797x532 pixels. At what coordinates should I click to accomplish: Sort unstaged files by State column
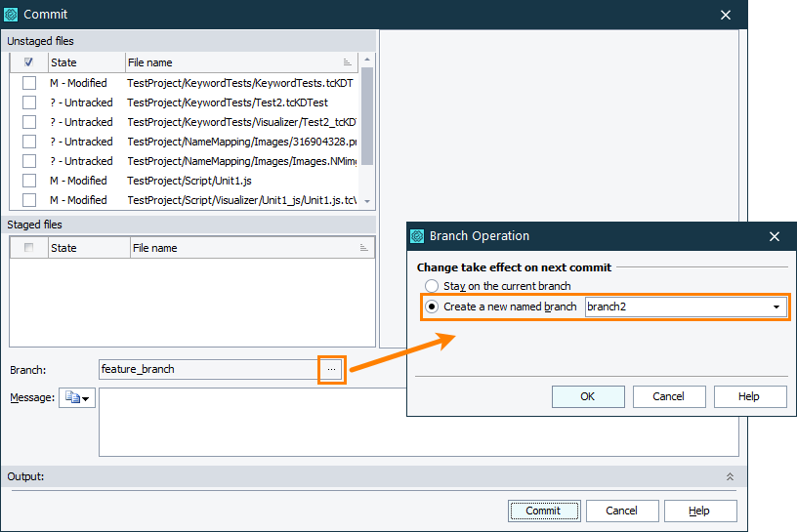tap(86, 62)
